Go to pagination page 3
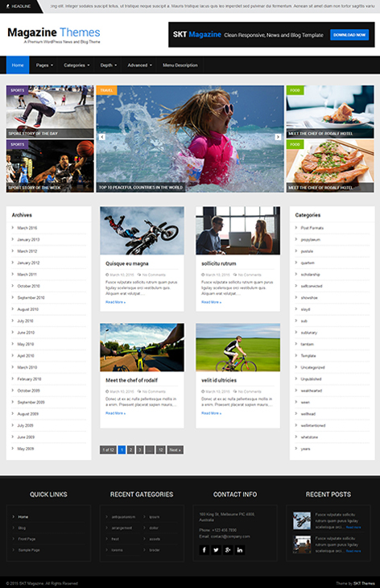 point(139,449)
